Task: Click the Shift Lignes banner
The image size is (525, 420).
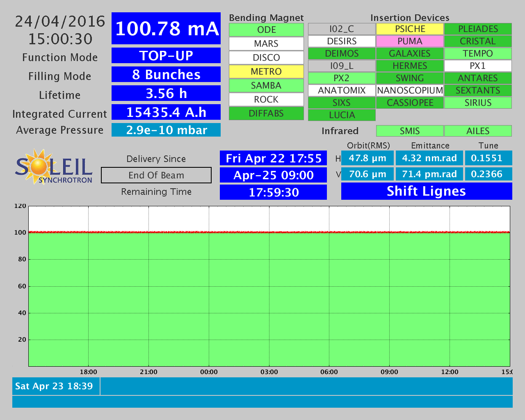Action: pyautogui.click(x=427, y=191)
